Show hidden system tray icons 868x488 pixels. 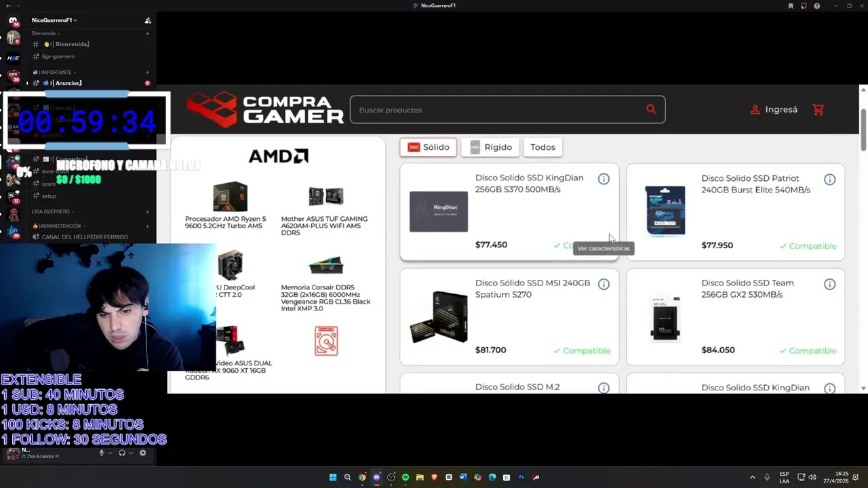tap(752, 477)
